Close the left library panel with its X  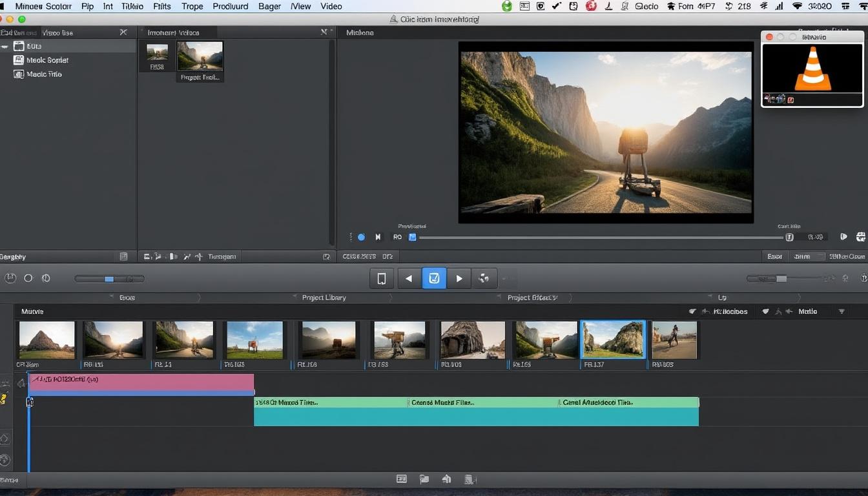click(123, 32)
